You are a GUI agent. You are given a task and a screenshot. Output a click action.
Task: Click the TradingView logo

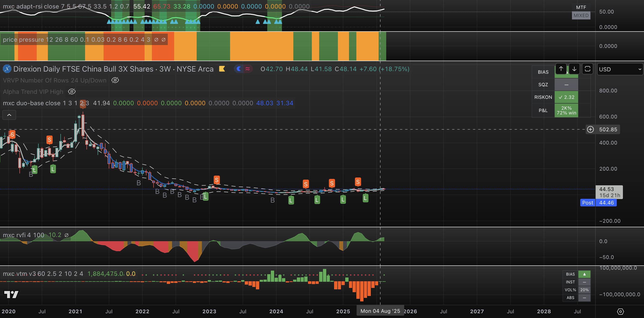11,295
